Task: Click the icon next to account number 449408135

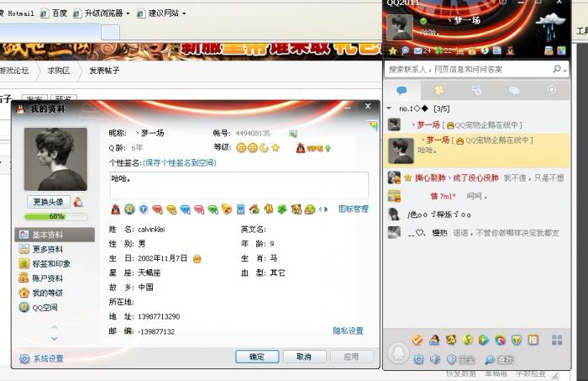Action: click(293, 134)
